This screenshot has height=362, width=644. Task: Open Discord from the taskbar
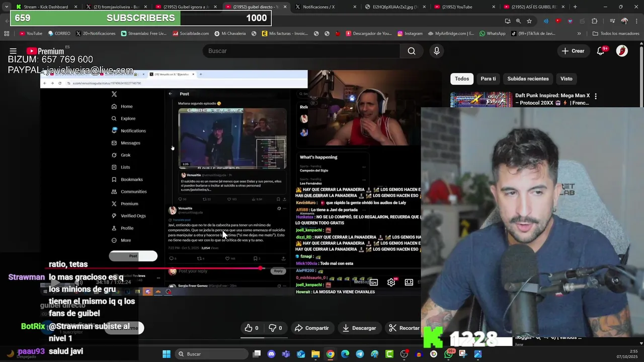(x=272, y=354)
